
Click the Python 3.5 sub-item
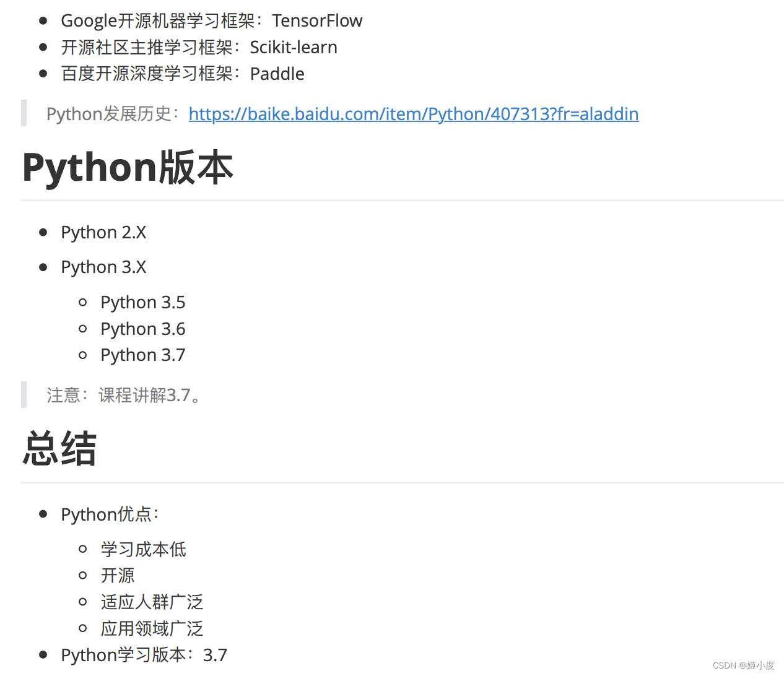142,302
